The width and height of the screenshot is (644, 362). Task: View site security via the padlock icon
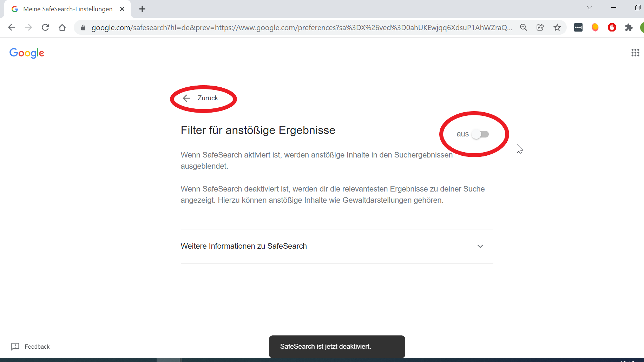tap(83, 27)
